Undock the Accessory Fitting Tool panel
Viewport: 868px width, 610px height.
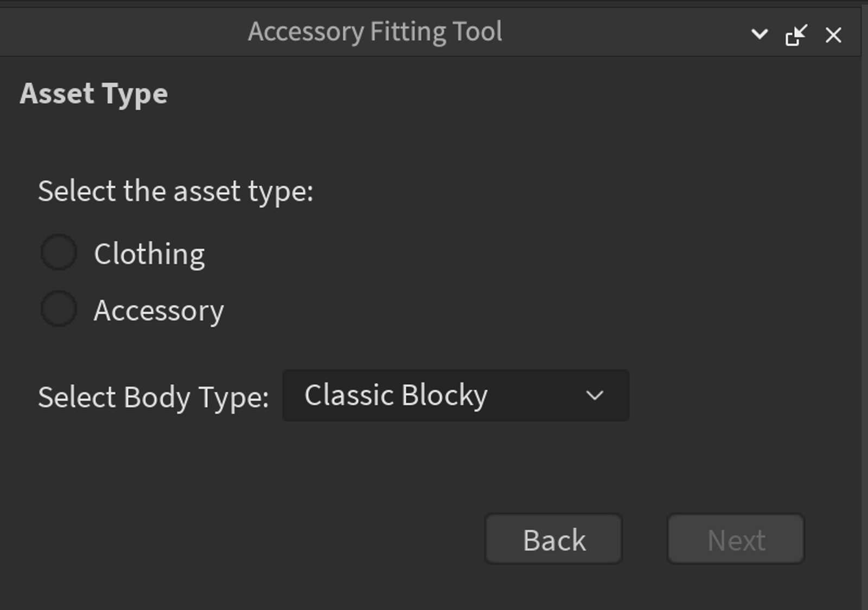tap(796, 35)
